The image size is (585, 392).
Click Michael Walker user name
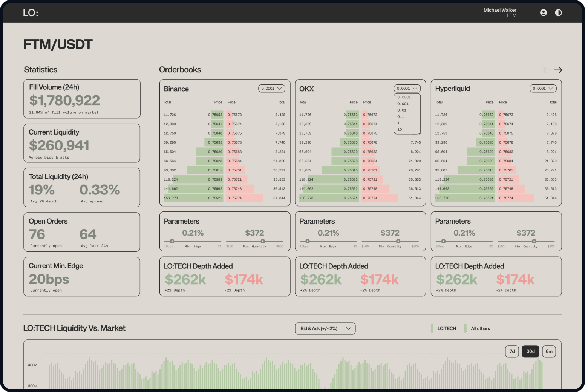click(x=500, y=10)
